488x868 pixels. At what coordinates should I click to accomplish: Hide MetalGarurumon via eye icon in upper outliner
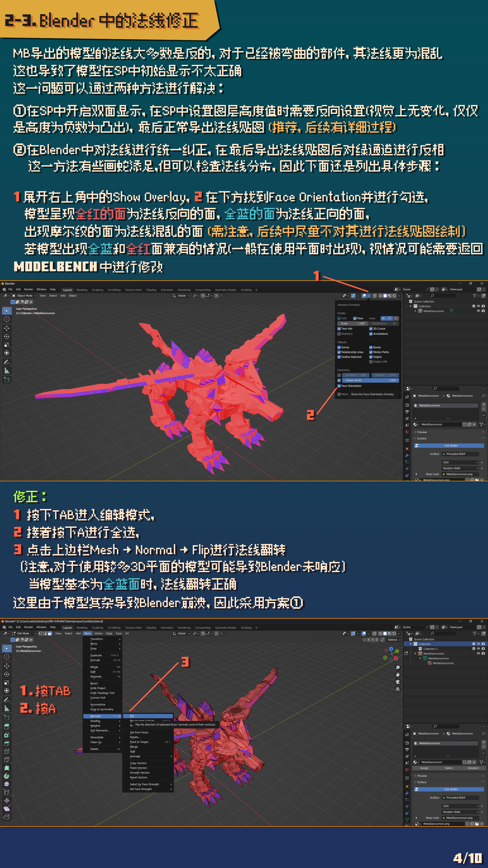click(478, 311)
